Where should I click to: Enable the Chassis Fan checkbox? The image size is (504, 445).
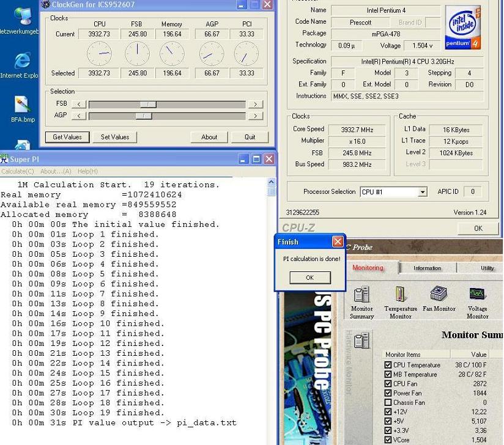pyautogui.click(x=388, y=402)
